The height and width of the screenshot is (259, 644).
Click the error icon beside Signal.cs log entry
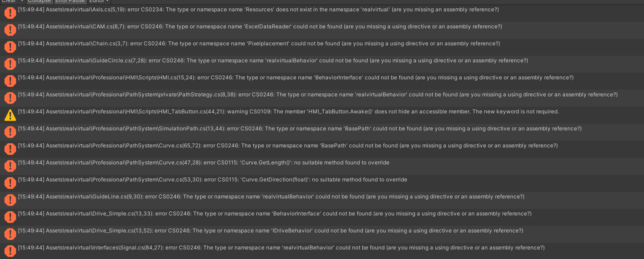(10, 251)
